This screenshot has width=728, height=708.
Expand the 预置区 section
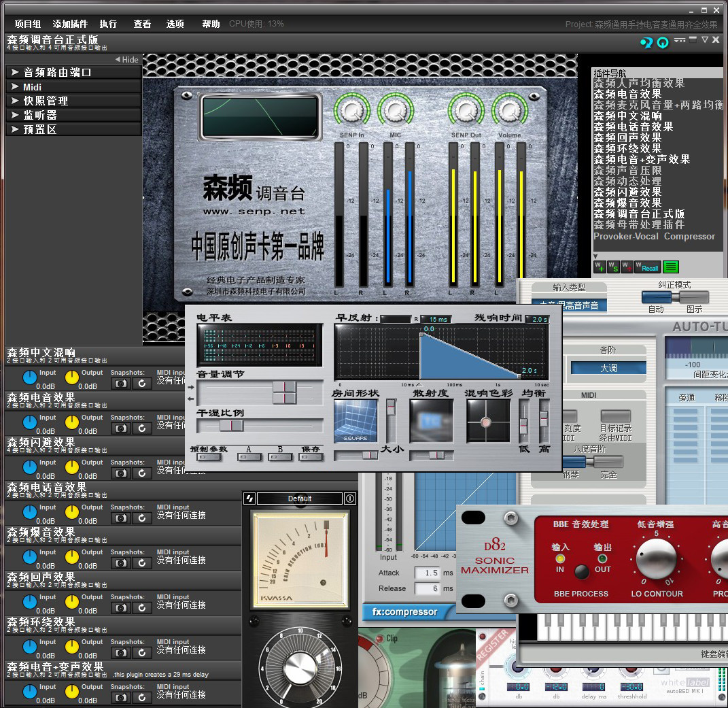coord(74,130)
